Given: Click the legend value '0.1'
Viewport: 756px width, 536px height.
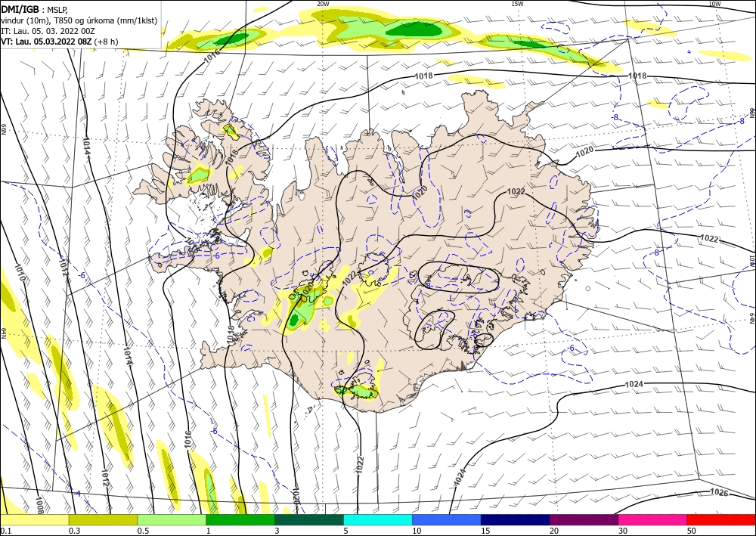Looking at the screenshot, I should pos(5,531).
